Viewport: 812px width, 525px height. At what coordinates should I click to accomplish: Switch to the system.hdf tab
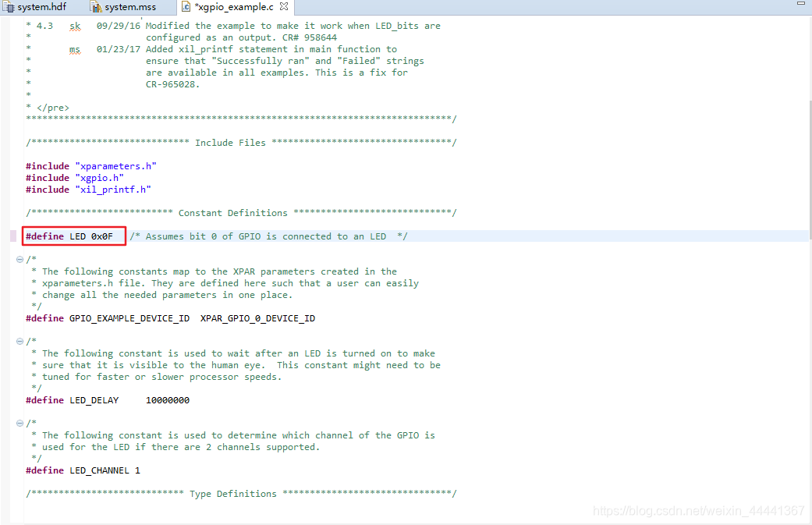36,7
